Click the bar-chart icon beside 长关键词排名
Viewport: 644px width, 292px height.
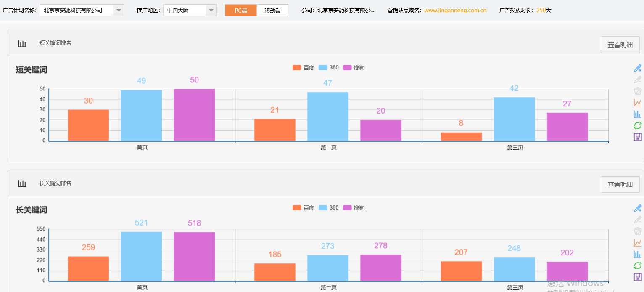pyautogui.click(x=22, y=183)
